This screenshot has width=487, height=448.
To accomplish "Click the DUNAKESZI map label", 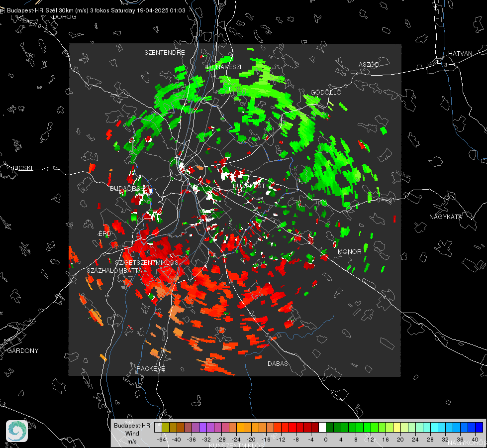I will pyautogui.click(x=224, y=67).
